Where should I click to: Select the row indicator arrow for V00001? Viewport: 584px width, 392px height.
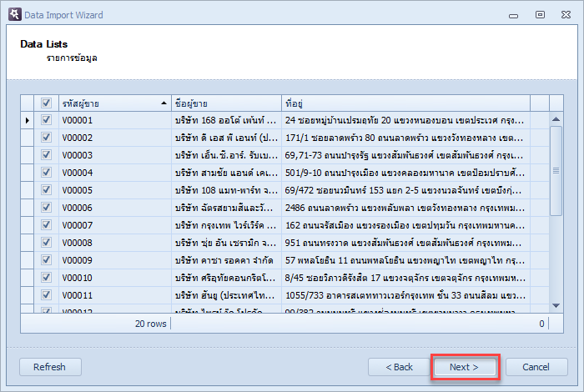point(28,120)
